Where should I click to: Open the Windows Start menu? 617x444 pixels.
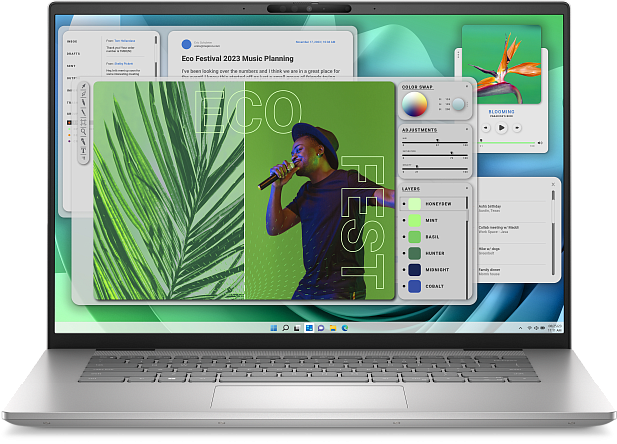[274, 328]
